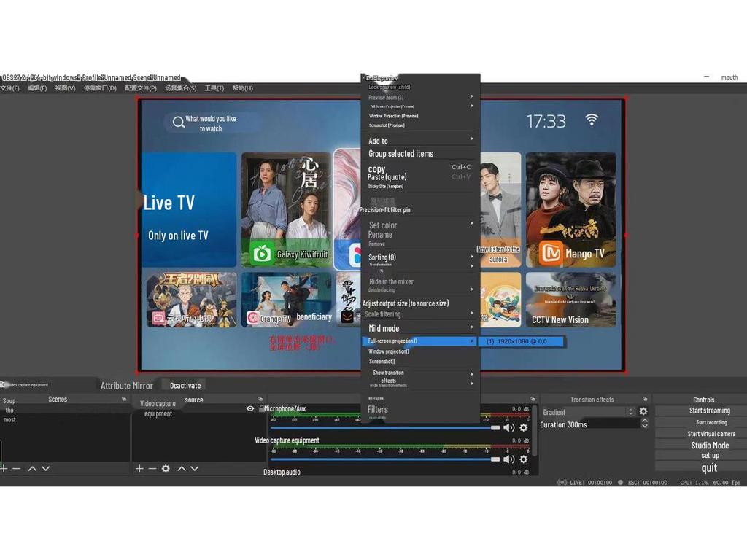Click the Deactivate button
Image resolution: width=747 pixels, height=560 pixels.
[185, 386]
